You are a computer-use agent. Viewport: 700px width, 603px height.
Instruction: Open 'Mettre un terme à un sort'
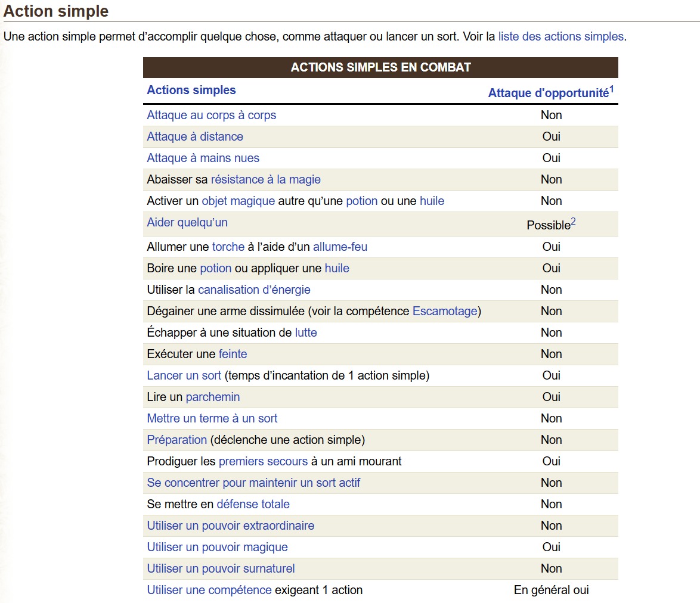coord(212,418)
